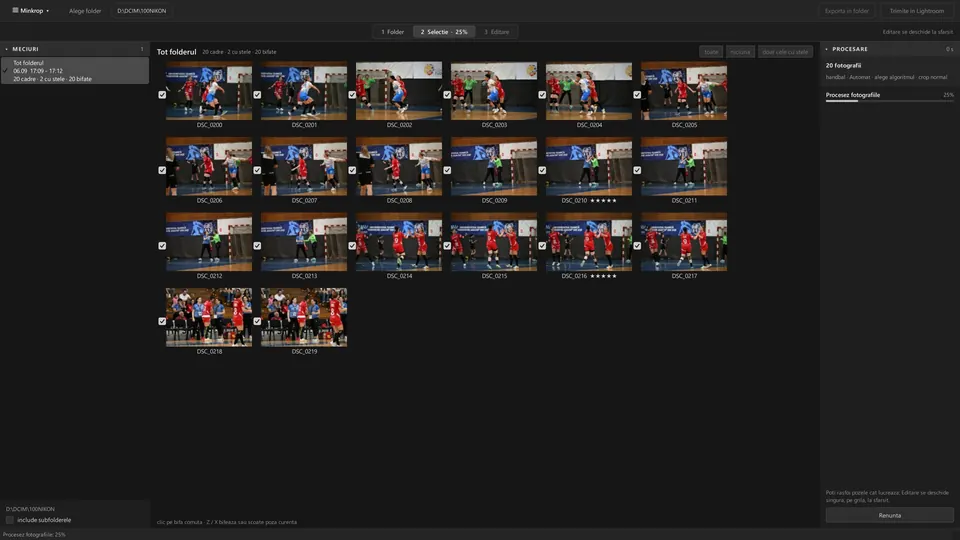Viewport: 960px width, 540px height.
Task: Select the DSC_0208 thumbnail
Action: click(x=399, y=167)
